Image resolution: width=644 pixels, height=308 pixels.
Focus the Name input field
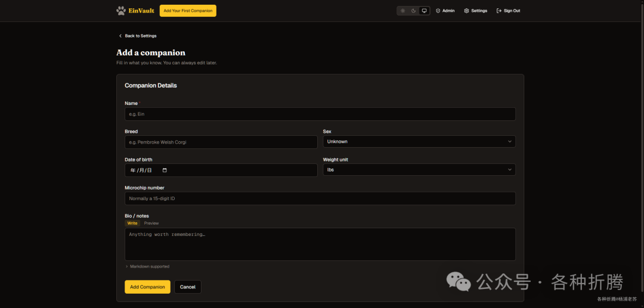coord(320,114)
